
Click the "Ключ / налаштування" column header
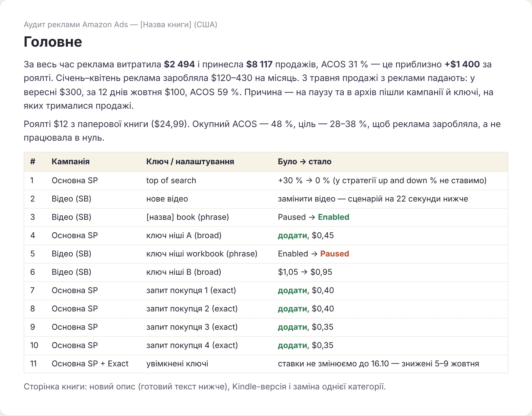point(190,162)
